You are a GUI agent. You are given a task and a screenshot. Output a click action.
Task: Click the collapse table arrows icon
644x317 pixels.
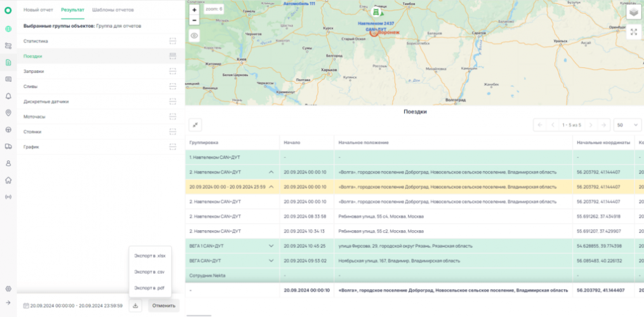point(195,125)
